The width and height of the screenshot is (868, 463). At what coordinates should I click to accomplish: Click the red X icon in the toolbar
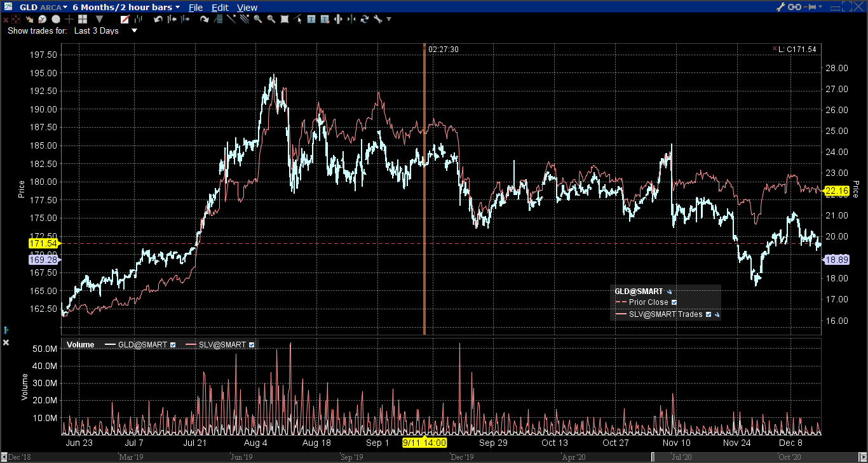tap(6, 19)
